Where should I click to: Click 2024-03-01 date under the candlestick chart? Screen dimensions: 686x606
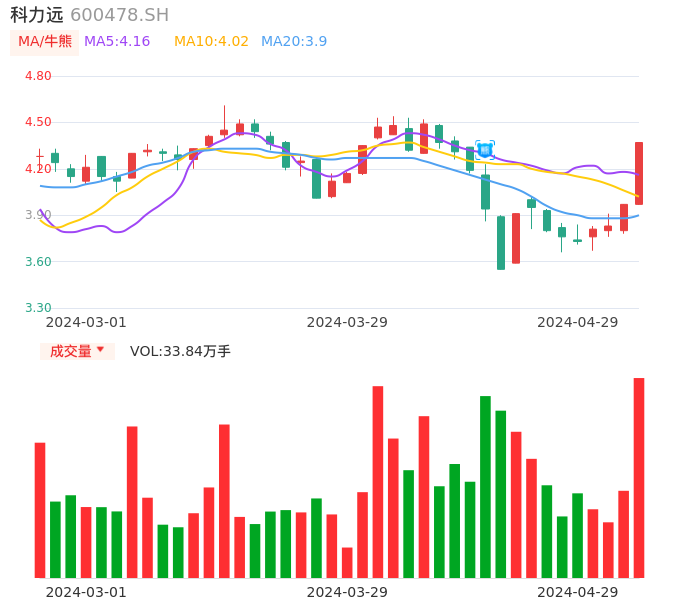(x=86, y=322)
